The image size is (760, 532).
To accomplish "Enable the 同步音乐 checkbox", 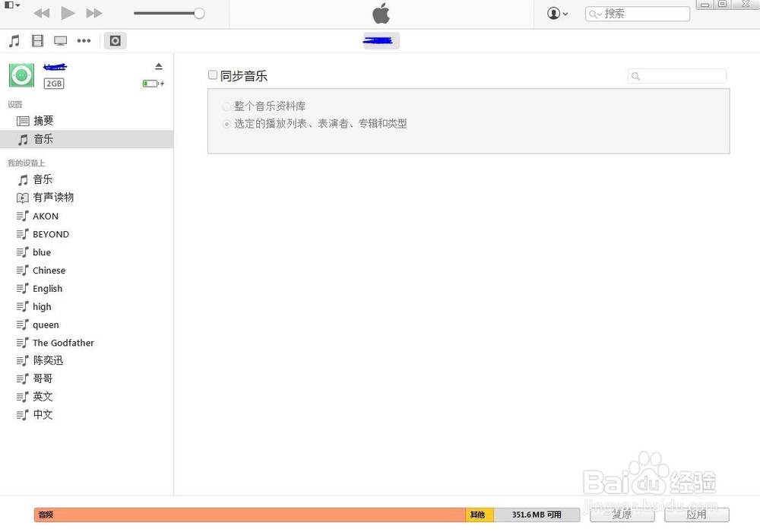I will [x=213, y=75].
